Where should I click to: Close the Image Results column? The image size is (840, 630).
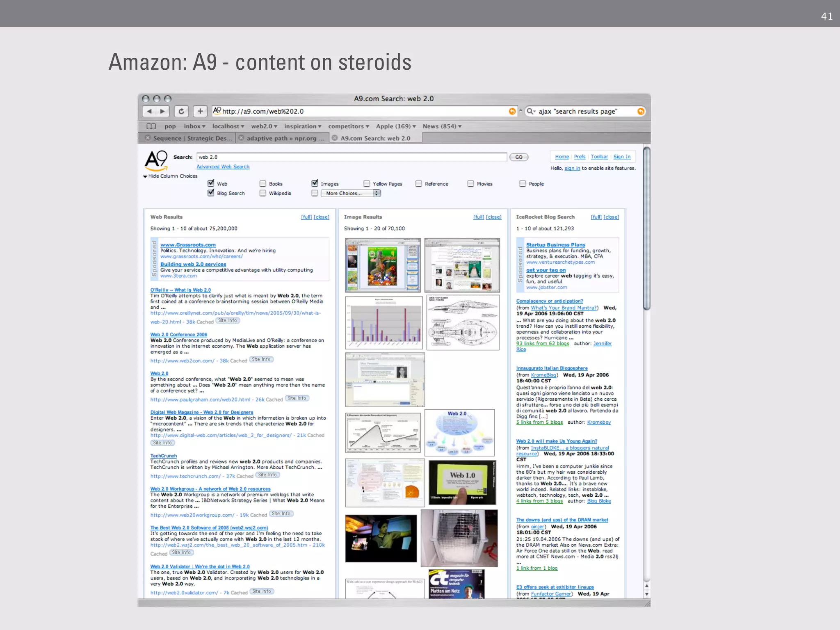click(x=494, y=217)
